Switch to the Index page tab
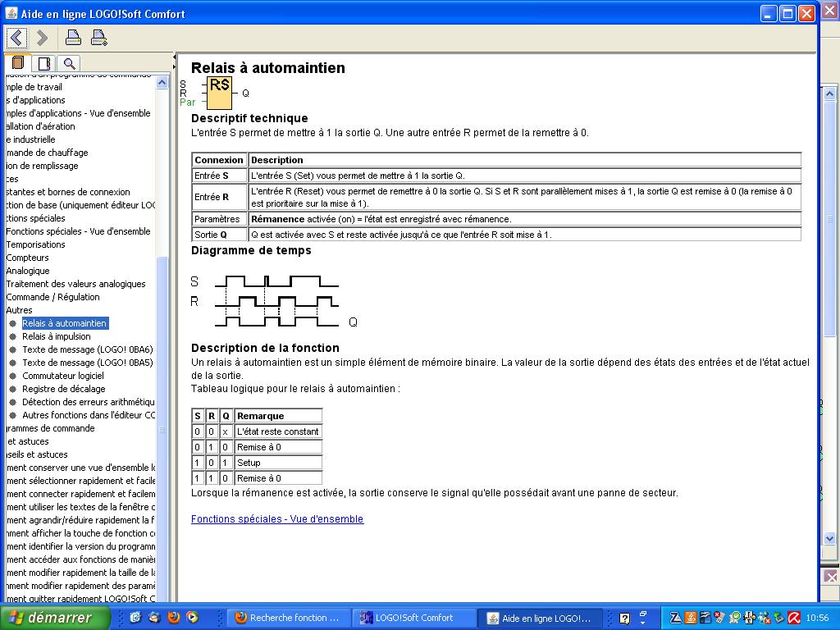Viewport: 840px width, 630px height. (44, 64)
